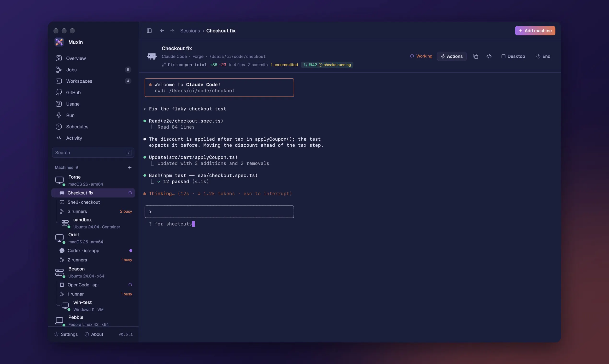Image resolution: width=609 pixels, height=364 pixels.
Task: End the Checkout fix session
Action: click(543, 57)
